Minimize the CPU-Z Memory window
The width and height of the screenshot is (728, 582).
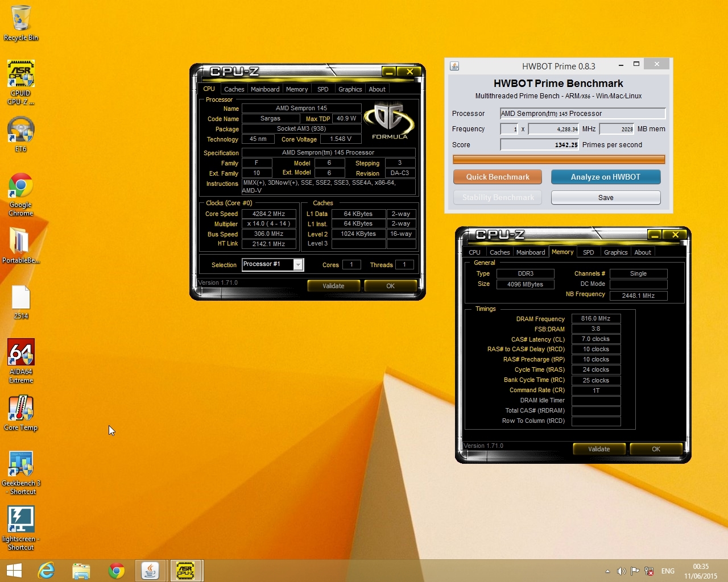coord(655,234)
